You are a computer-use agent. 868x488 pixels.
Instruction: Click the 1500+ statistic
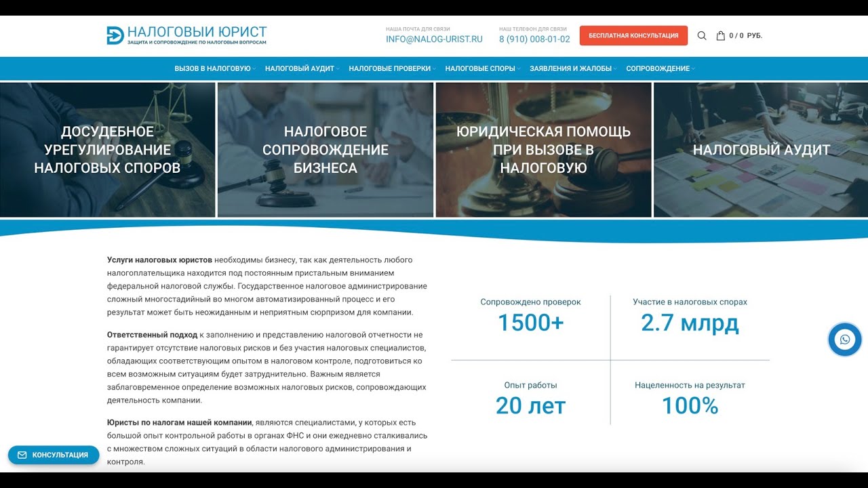tap(531, 323)
